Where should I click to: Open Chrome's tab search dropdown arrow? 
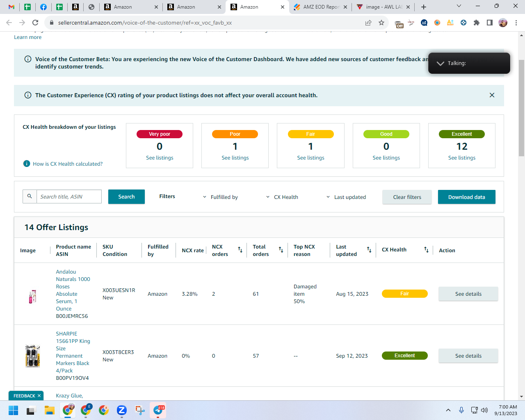point(459,6)
